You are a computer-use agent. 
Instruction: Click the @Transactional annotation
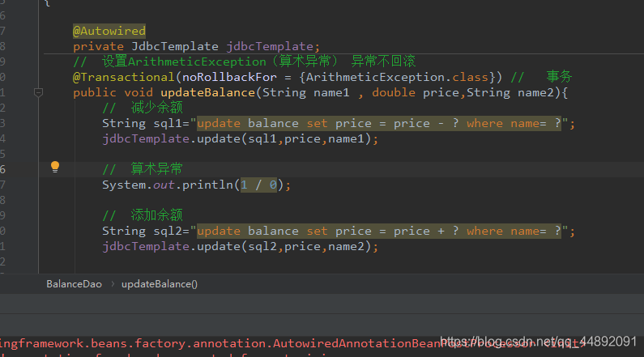click(124, 77)
